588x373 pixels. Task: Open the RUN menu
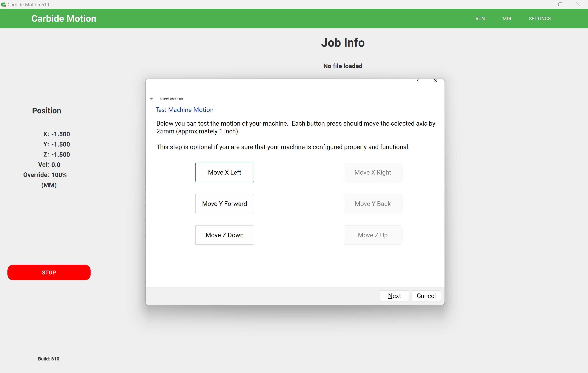pyautogui.click(x=480, y=19)
